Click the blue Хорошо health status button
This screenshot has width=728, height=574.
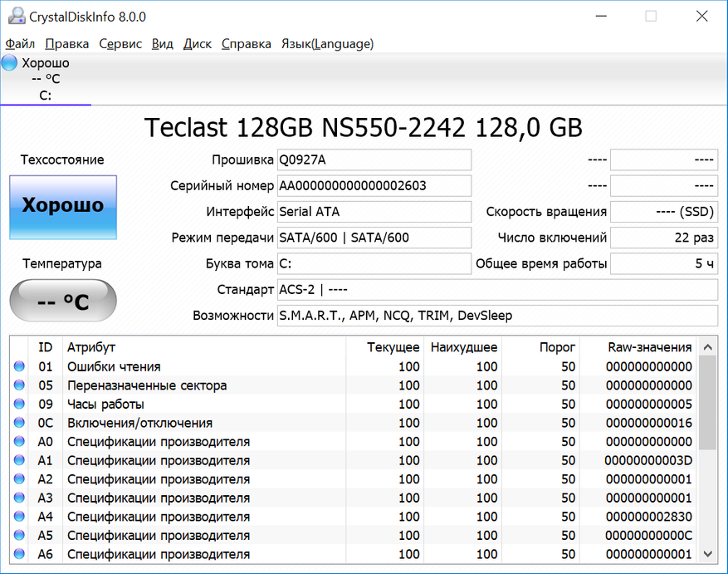coord(63,206)
